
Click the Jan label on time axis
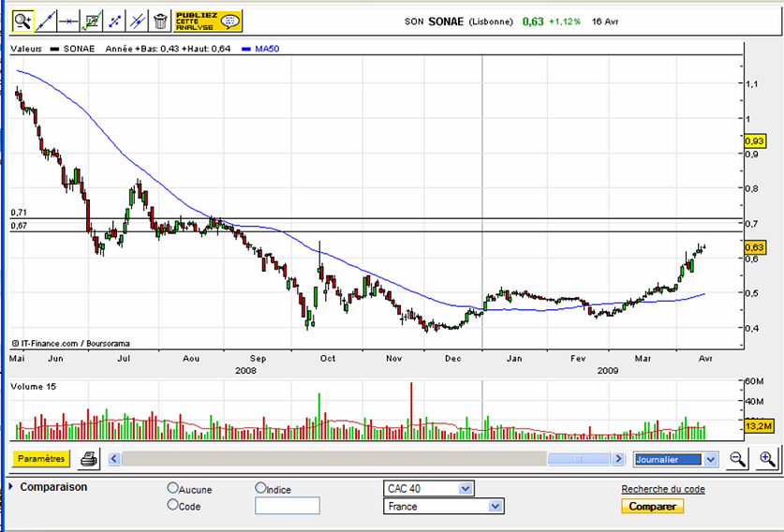514,358
